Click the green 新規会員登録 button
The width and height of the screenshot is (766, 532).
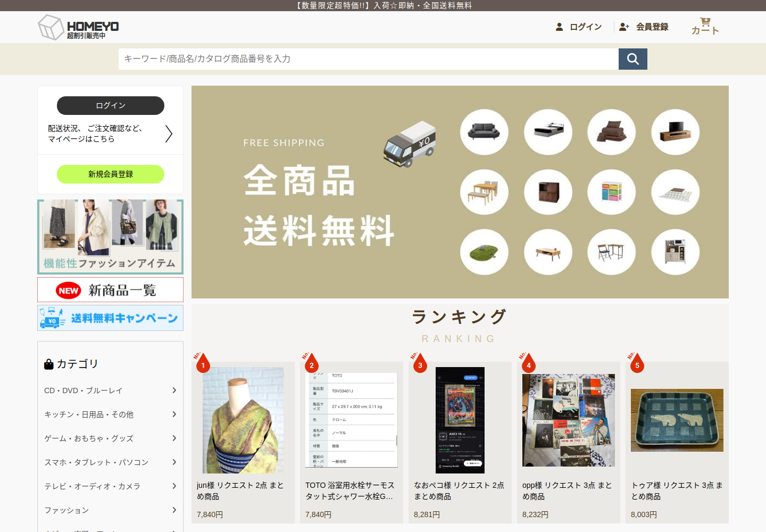pos(111,174)
